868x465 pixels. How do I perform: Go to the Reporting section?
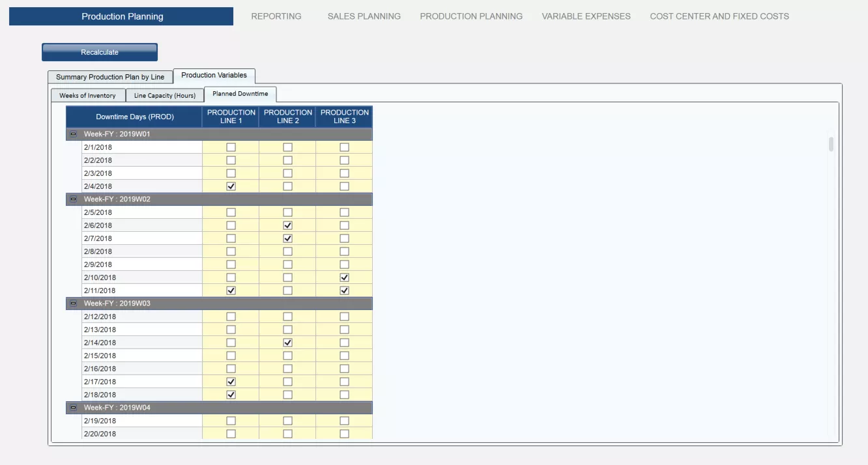point(276,16)
